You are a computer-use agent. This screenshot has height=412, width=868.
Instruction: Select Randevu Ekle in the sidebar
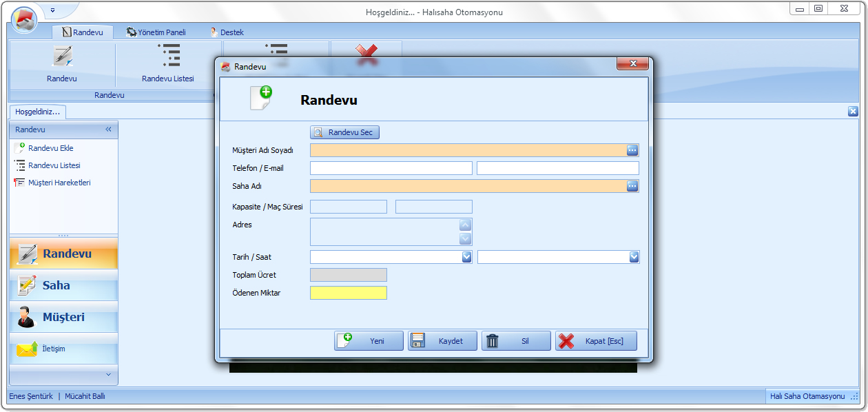[x=50, y=148]
